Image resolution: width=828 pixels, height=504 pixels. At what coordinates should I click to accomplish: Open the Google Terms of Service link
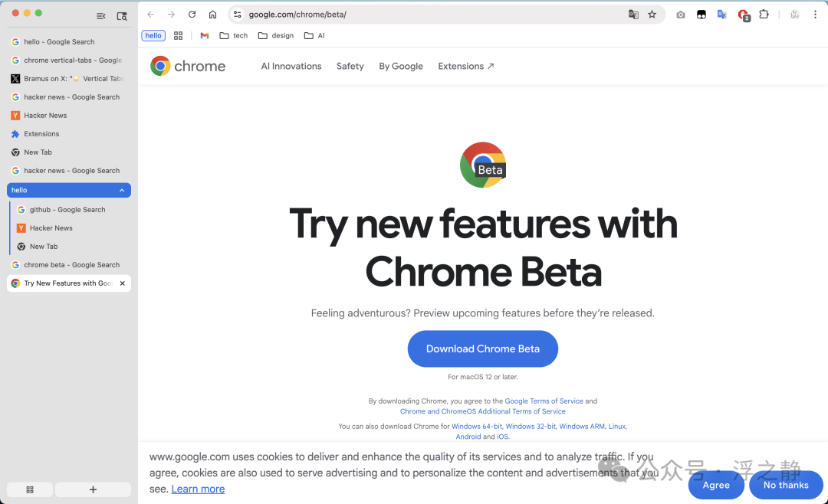click(544, 401)
